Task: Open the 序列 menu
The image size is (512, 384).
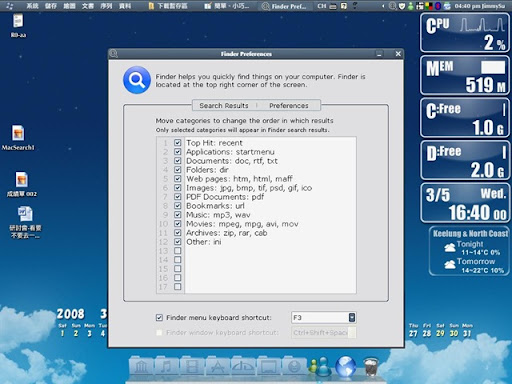Action: click(106, 6)
